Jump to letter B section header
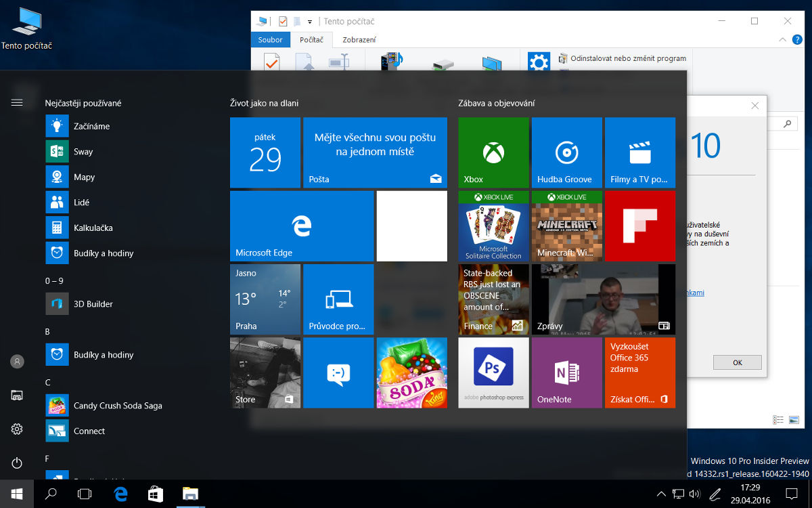This screenshot has width=812, height=508. coord(47,331)
